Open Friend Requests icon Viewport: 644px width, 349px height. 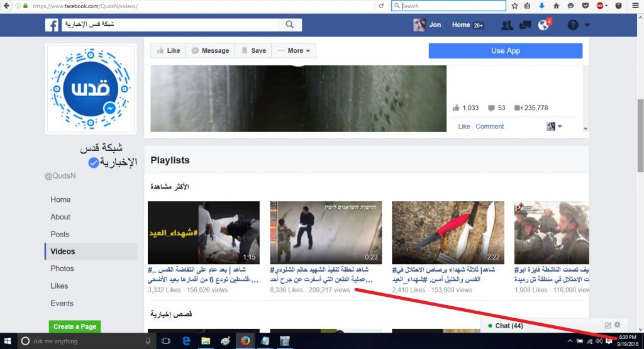[x=507, y=25]
